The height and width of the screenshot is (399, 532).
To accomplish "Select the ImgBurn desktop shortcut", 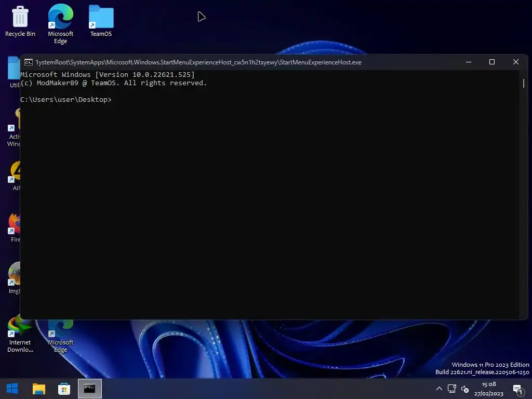I will point(14,278).
